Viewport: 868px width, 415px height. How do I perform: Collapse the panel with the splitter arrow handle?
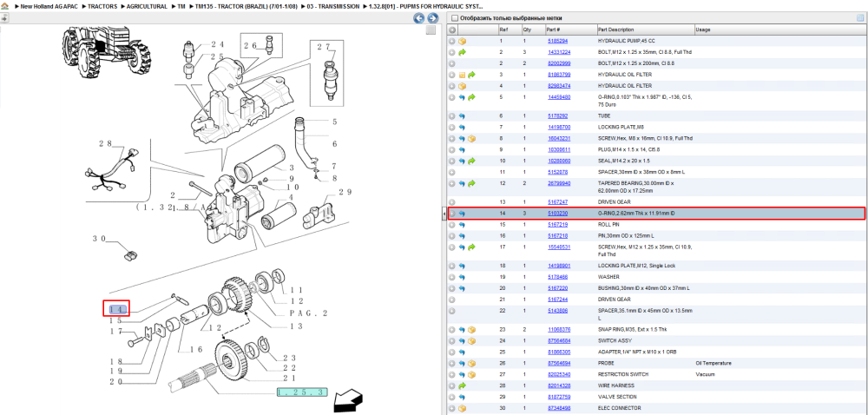click(444, 214)
